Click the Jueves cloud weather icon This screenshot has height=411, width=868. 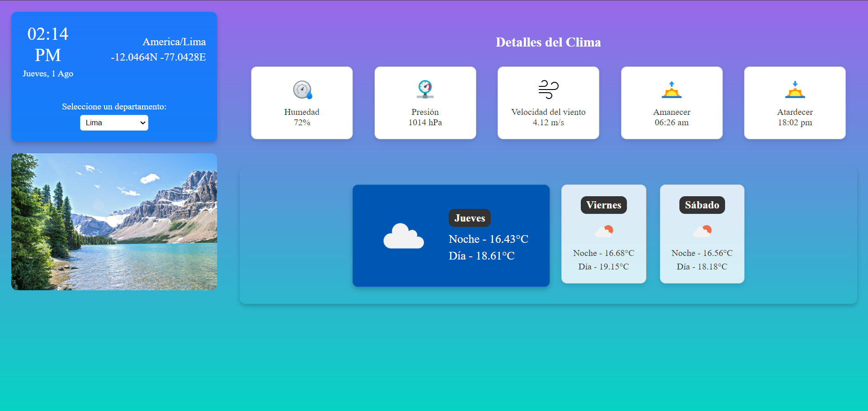tap(403, 236)
